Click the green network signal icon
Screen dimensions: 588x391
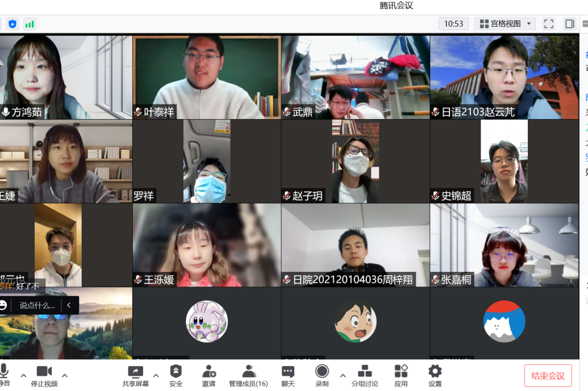(30, 24)
